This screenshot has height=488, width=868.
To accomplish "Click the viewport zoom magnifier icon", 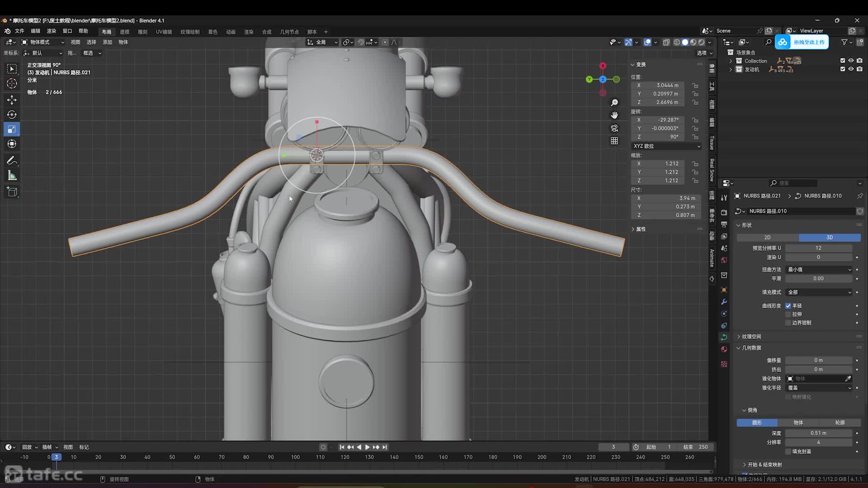I will 614,103.
